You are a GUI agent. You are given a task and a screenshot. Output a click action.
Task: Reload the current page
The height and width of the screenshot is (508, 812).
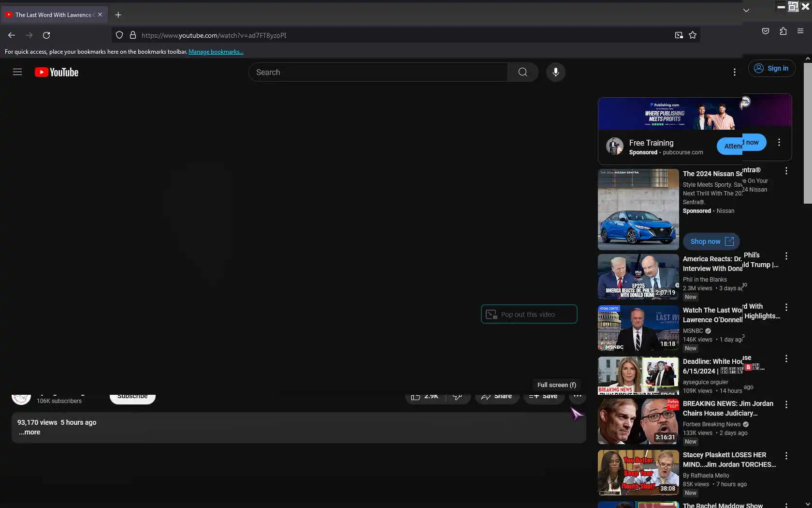[x=46, y=35]
